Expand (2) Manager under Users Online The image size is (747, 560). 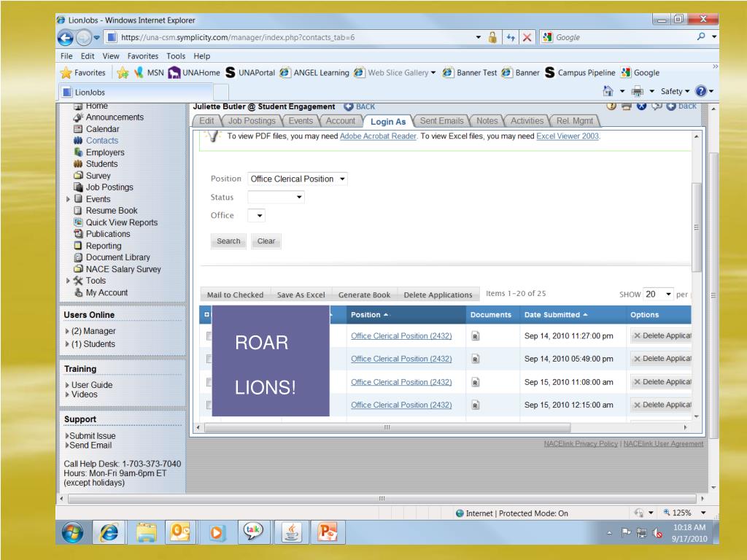[66, 331]
